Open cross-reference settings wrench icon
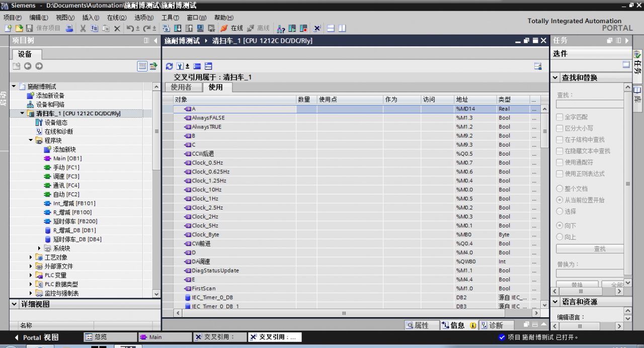The height and width of the screenshot is (348, 644). pyautogui.click(x=181, y=66)
